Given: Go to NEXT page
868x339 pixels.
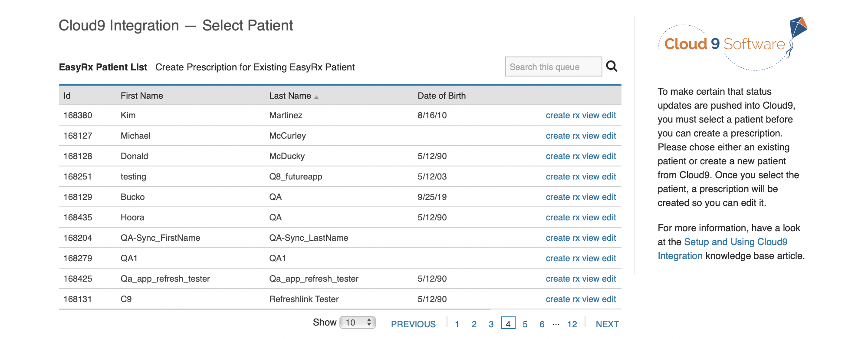Looking at the screenshot, I should coord(607,324).
